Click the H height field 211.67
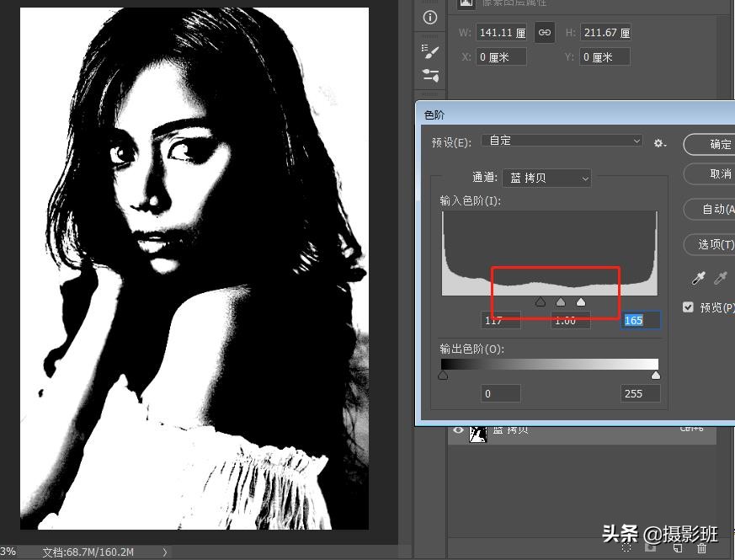Image resolution: width=735 pixels, height=560 pixels. 605,33
